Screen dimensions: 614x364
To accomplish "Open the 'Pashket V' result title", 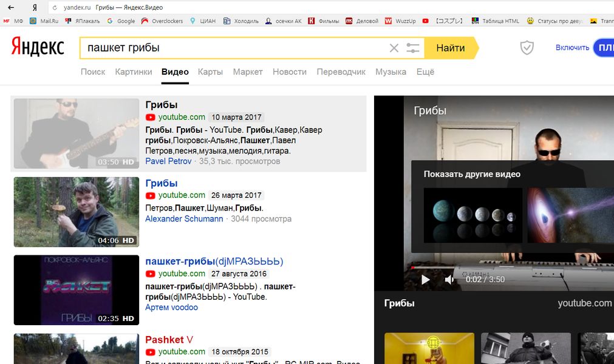I will [169, 340].
